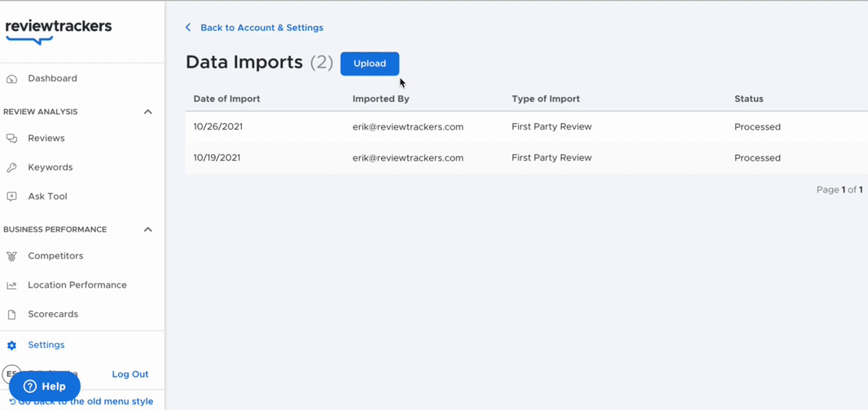The image size is (868, 410).
Task: Click the Location Performance chart icon
Action: [x=11, y=285]
